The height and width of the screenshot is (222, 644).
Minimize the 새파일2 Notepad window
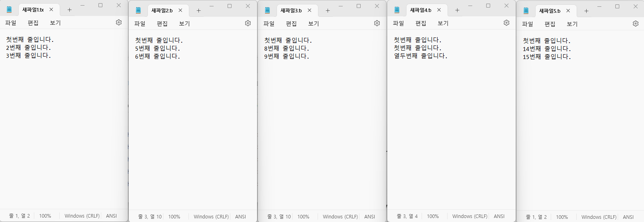click(x=211, y=6)
